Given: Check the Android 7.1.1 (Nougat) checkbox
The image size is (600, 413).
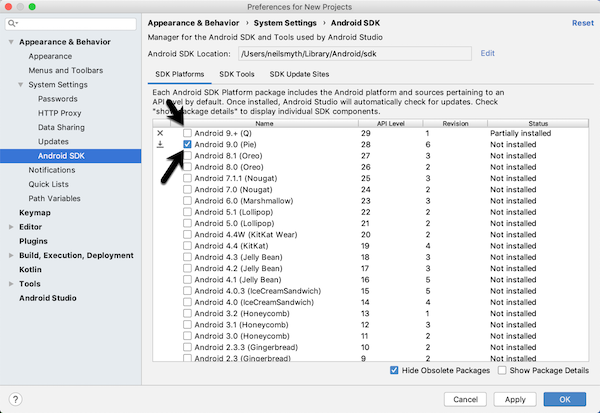Looking at the screenshot, I should [187, 178].
